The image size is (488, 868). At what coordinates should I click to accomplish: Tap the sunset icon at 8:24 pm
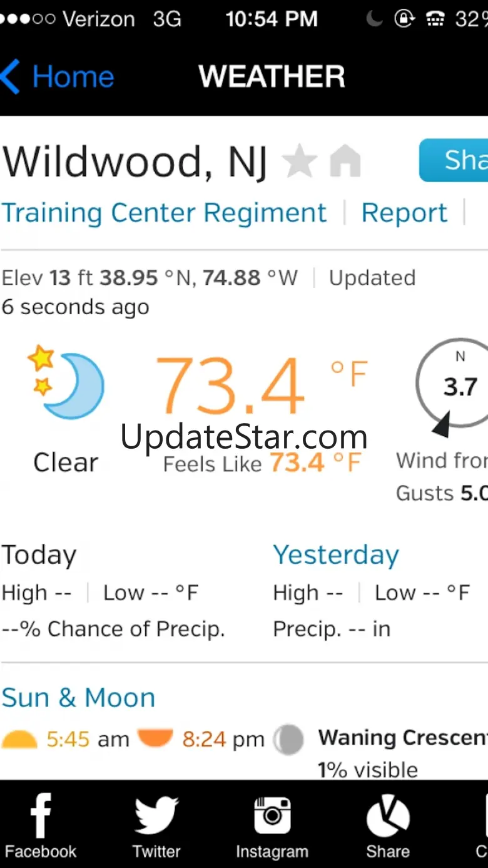pos(155,738)
